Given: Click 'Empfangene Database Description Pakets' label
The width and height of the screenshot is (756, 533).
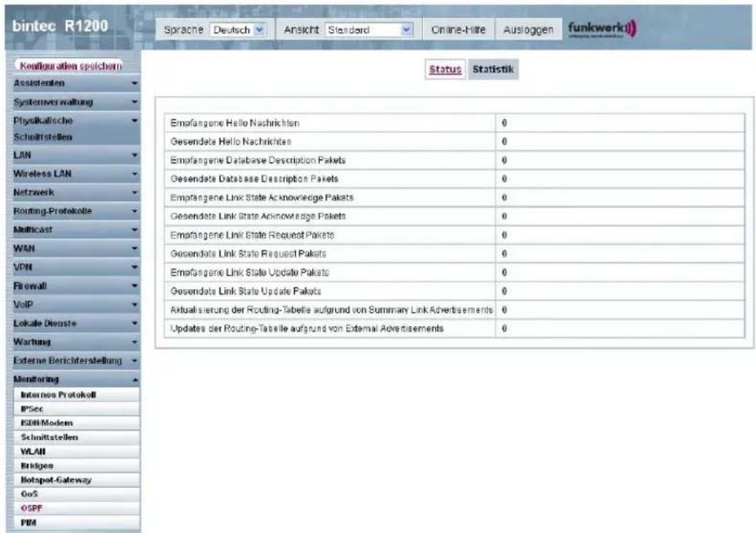Looking at the screenshot, I should pos(258,160).
